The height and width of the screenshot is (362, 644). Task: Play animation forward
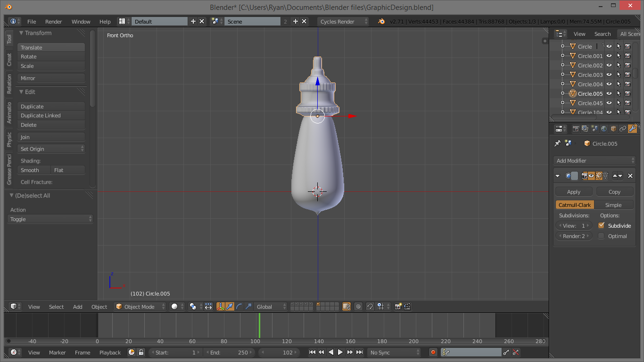pyautogui.click(x=340, y=352)
